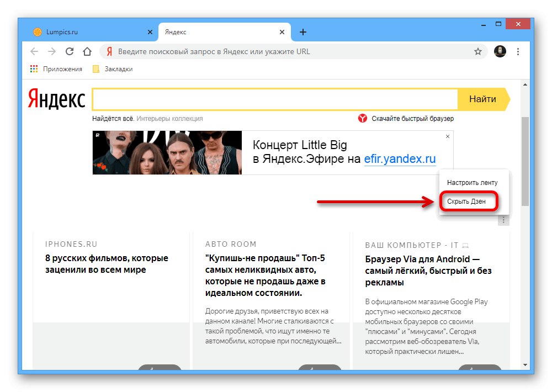Open the Приложения apps grid icon
552x392 pixels.
[34, 69]
